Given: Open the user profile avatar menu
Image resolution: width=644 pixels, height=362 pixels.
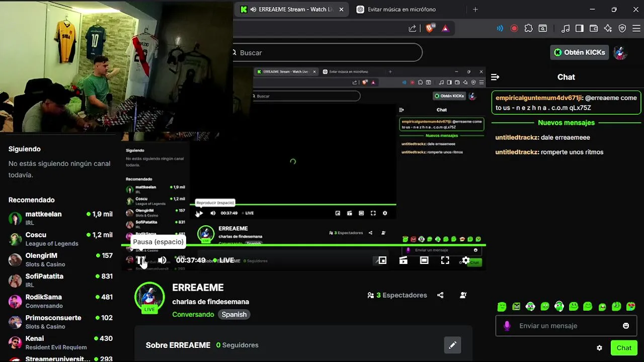Looking at the screenshot, I should tap(620, 52).
